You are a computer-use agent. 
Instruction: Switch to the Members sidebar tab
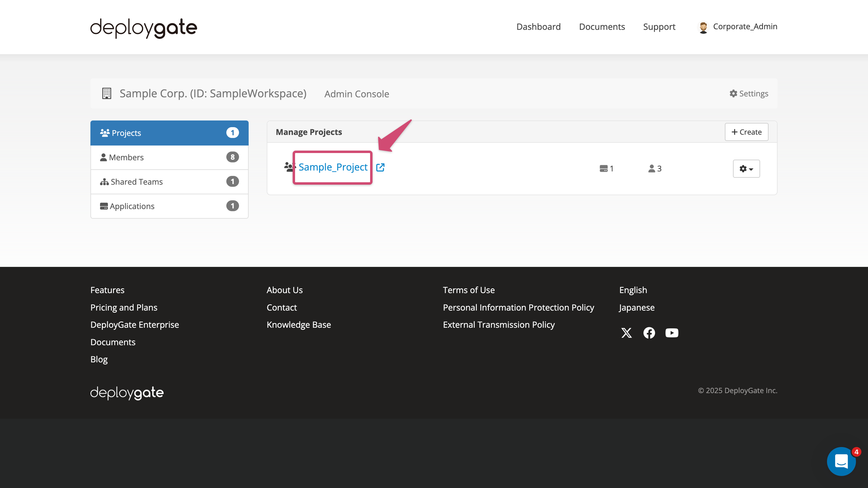(126, 157)
